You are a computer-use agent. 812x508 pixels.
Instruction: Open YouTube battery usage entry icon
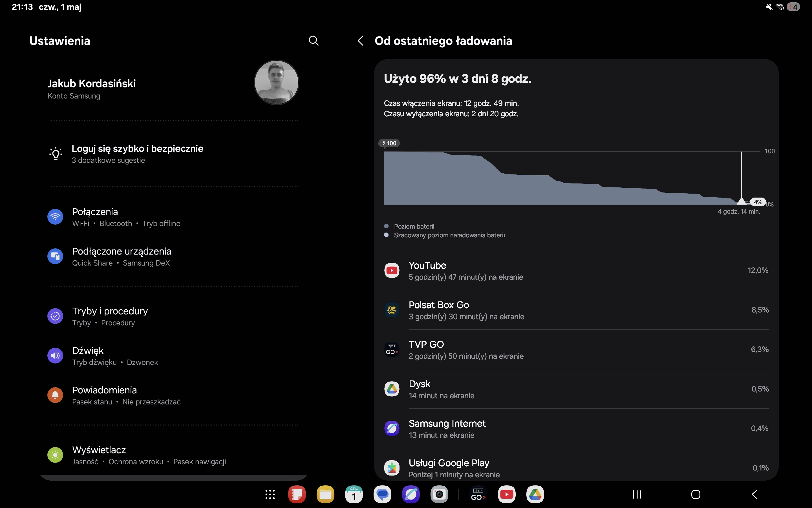pos(392,270)
